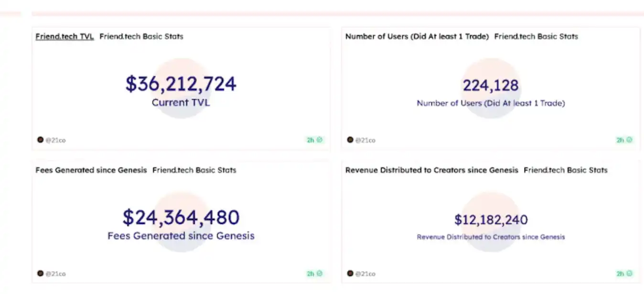Open the Number of Users (Did At least 1 Trade) title
This screenshot has height=294, width=644.
(417, 36)
